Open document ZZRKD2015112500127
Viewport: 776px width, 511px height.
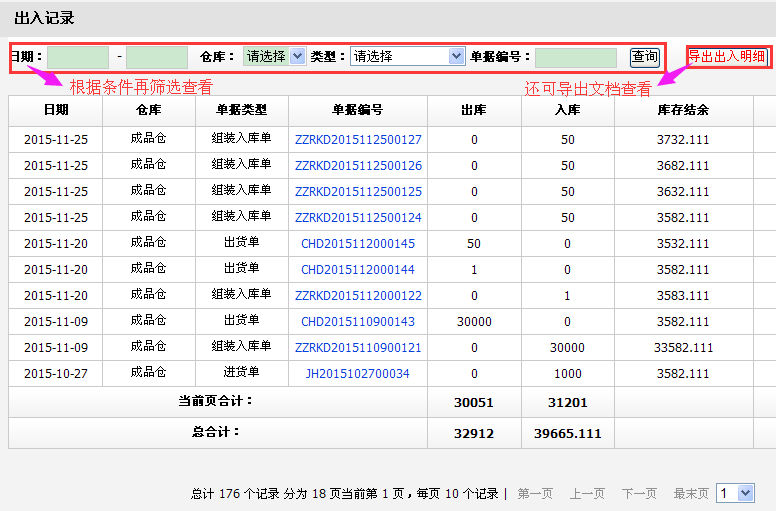358,140
